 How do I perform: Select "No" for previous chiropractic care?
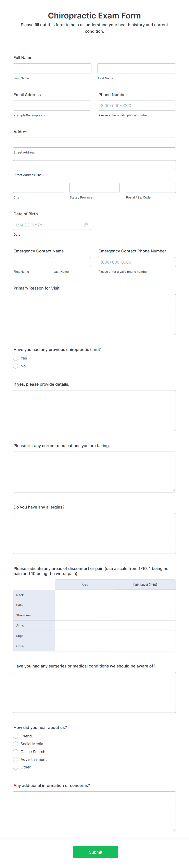(x=15, y=366)
